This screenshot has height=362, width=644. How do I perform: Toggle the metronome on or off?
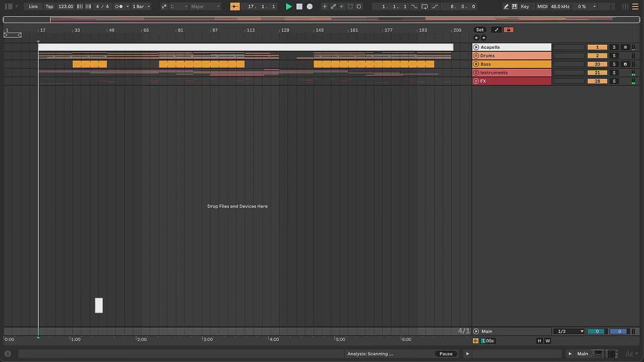tap(119, 7)
